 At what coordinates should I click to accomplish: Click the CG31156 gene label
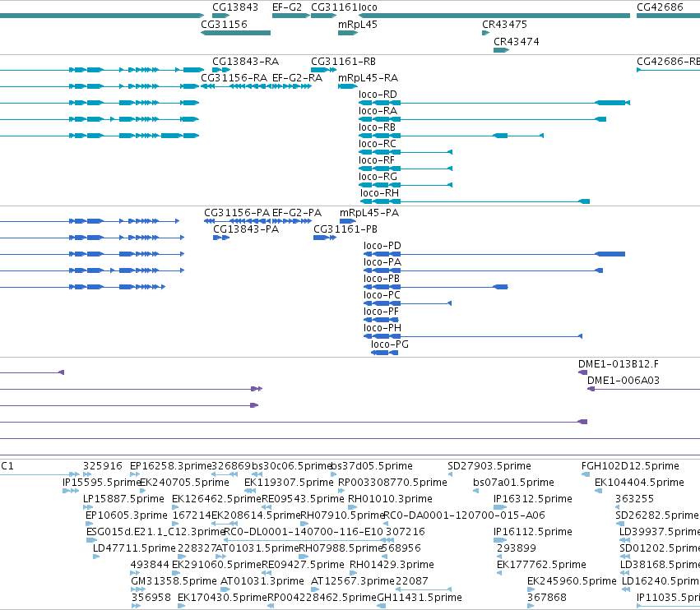click(224, 24)
